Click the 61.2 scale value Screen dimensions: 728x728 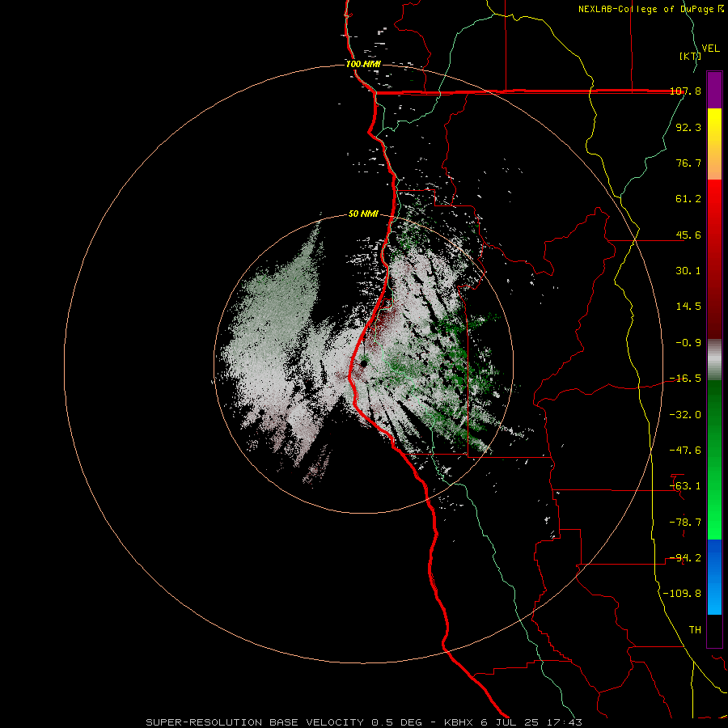point(688,199)
